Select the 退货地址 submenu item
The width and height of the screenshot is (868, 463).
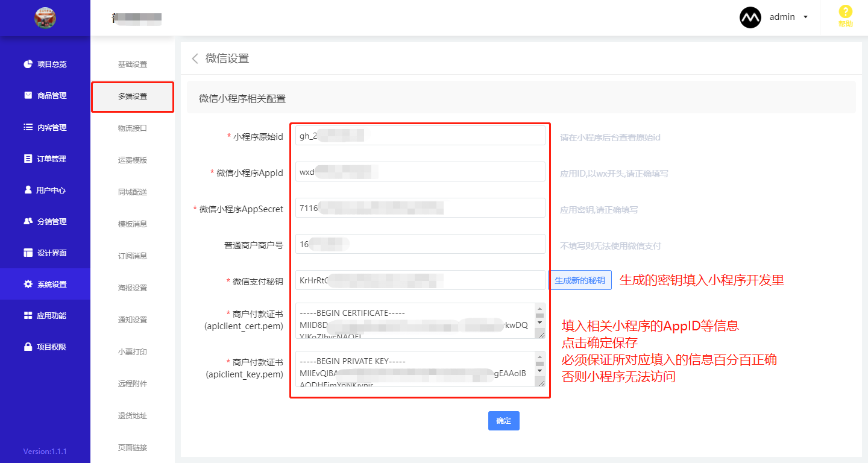[133, 415]
